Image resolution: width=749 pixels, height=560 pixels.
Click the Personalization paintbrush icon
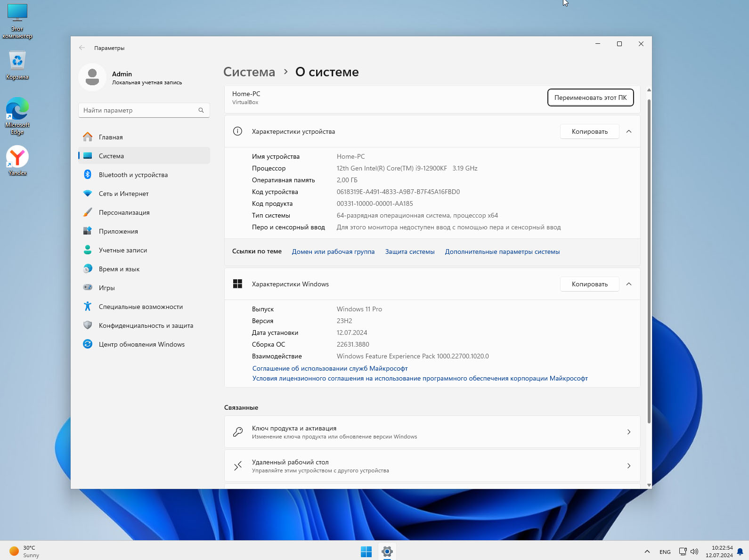pyautogui.click(x=88, y=212)
